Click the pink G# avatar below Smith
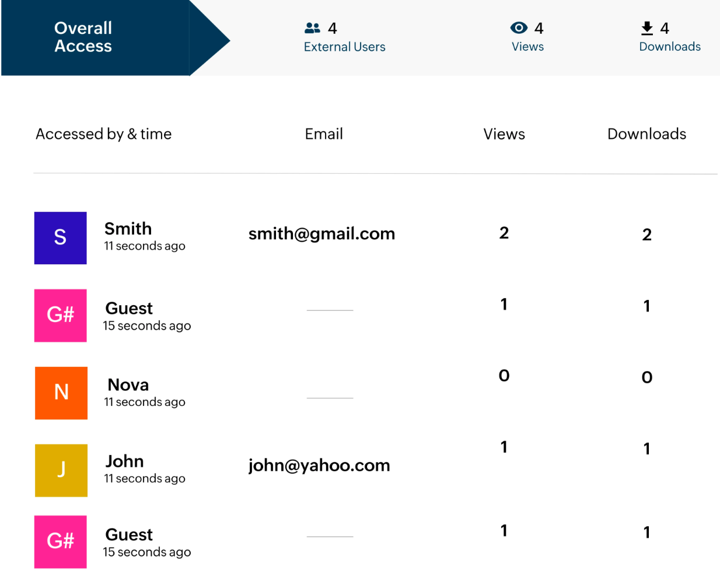The image size is (720, 588). pyautogui.click(x=61, y=316)
